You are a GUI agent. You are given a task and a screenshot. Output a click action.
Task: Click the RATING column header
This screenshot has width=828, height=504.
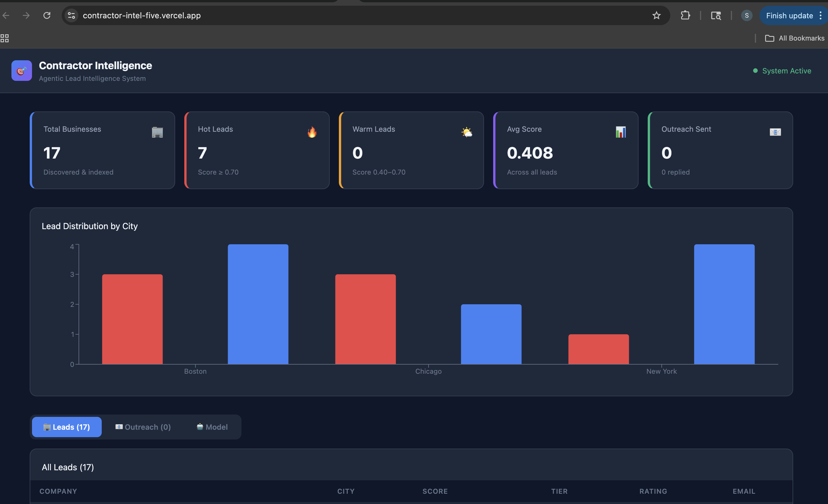[x=653, y=491]
